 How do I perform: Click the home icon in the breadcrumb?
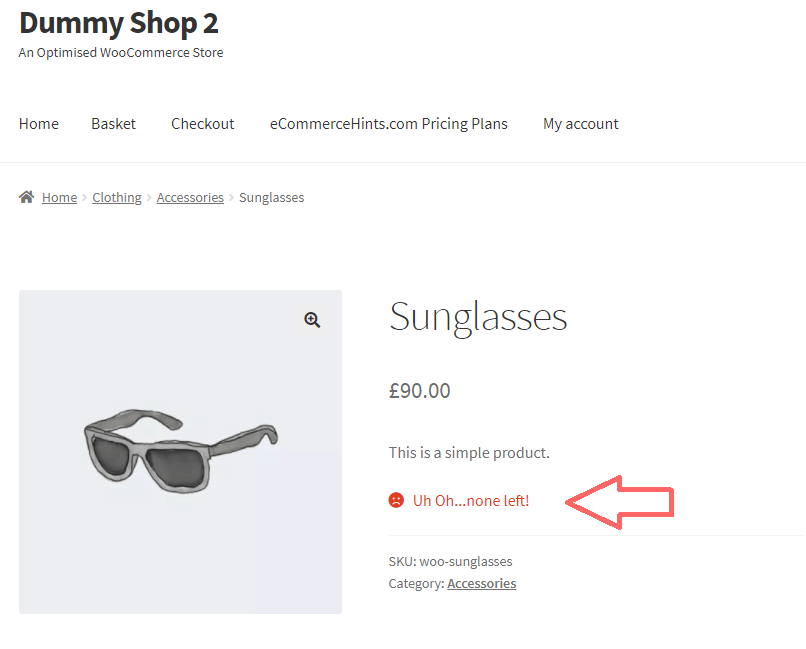click(x=26, y=196)
